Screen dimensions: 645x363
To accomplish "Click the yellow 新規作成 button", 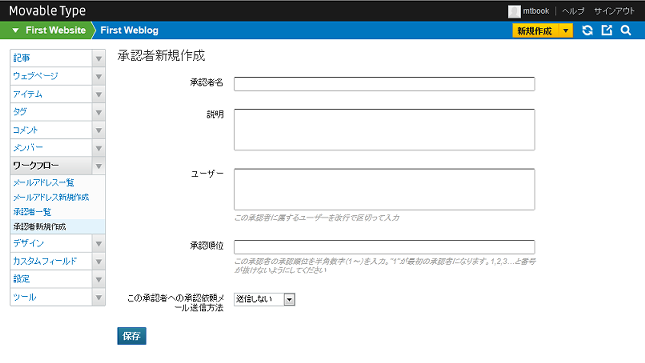I will (535, 30).
